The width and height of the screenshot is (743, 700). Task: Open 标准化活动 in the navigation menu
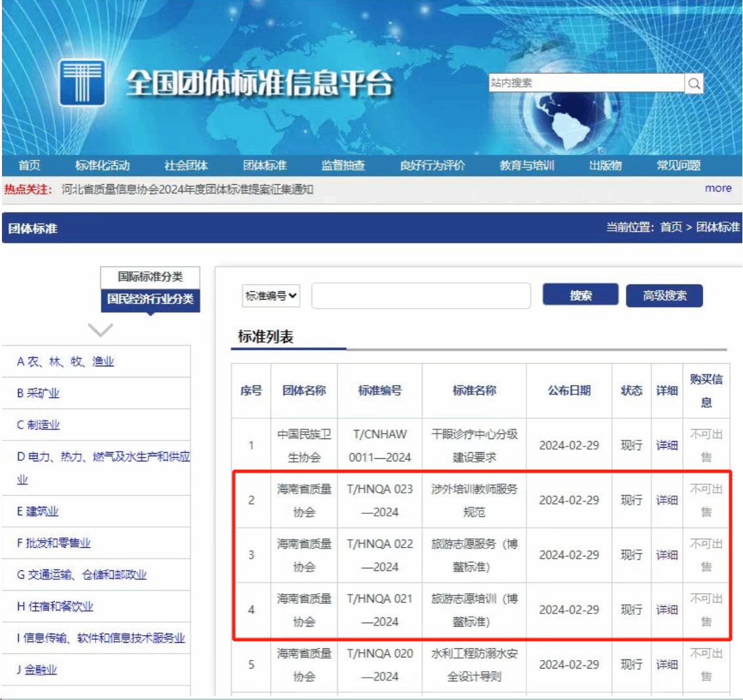[102, 165]
